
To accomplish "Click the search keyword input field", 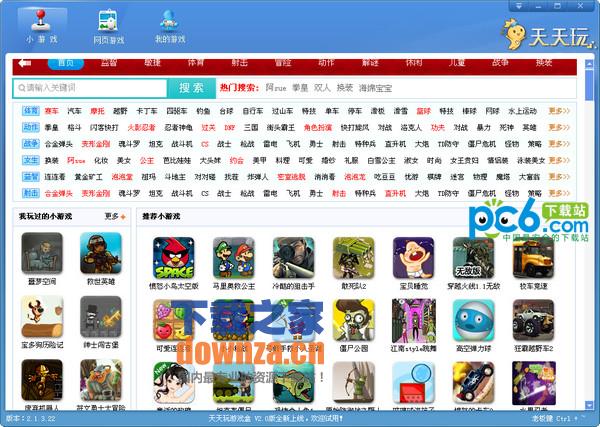I will coord(90,88).
